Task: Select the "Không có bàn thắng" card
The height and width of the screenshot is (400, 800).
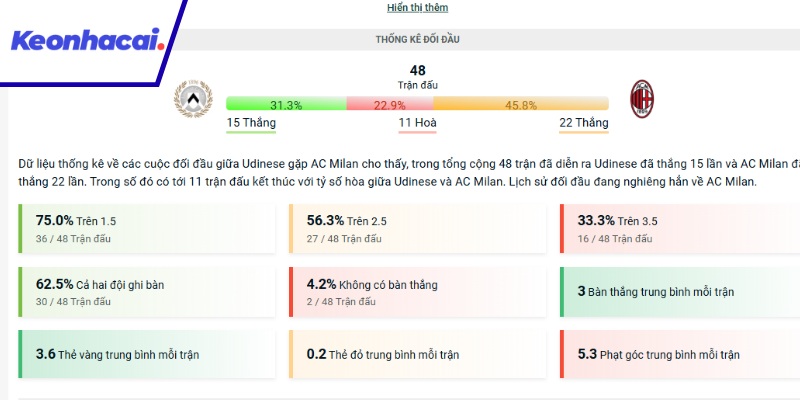Action: 418,292
